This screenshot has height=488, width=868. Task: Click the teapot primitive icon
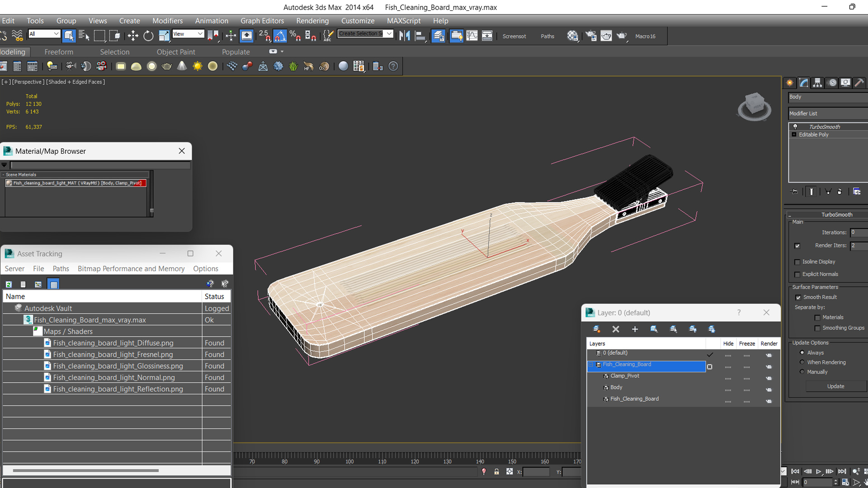point(167,66)
